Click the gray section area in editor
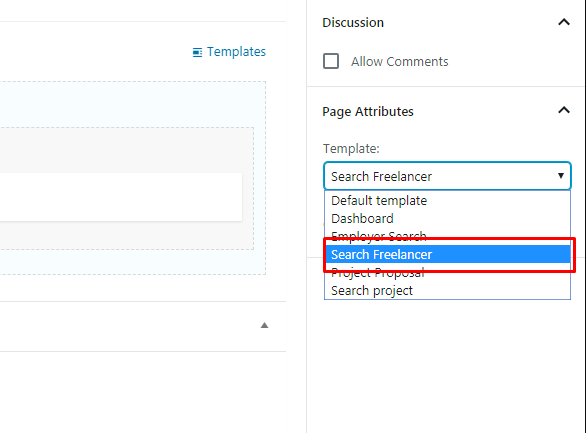This screenshot has height=433, width=586. 127,149
